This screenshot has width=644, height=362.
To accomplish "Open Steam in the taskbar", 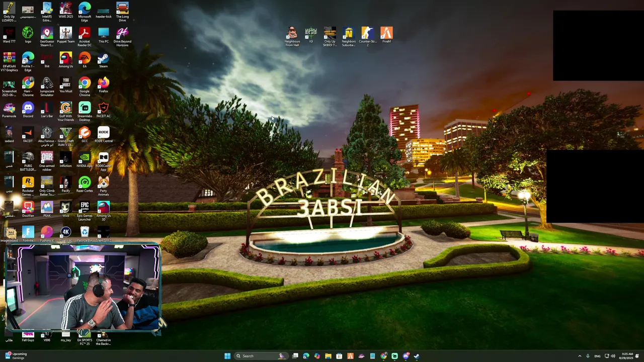I will pos(417,356).
